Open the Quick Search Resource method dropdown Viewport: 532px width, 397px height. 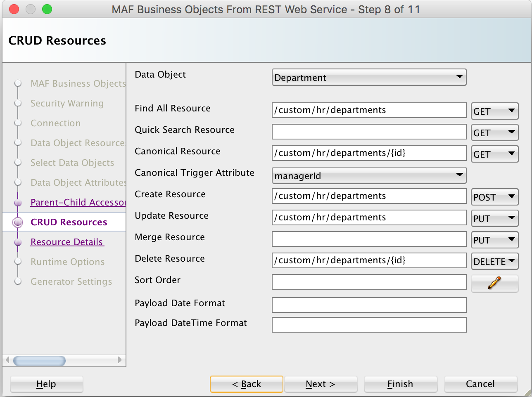pos(494,132)
